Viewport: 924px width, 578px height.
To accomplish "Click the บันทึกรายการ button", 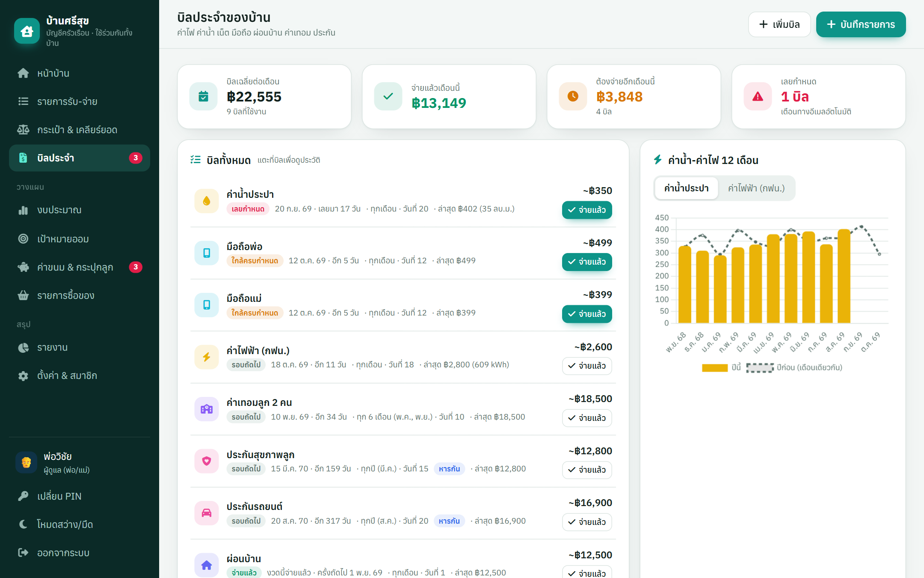I will [x=861, y=24].
